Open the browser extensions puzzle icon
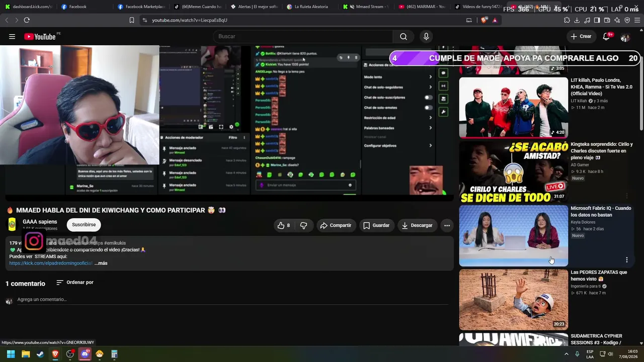This screenshot has width=644, height=362. coord(567,20)
